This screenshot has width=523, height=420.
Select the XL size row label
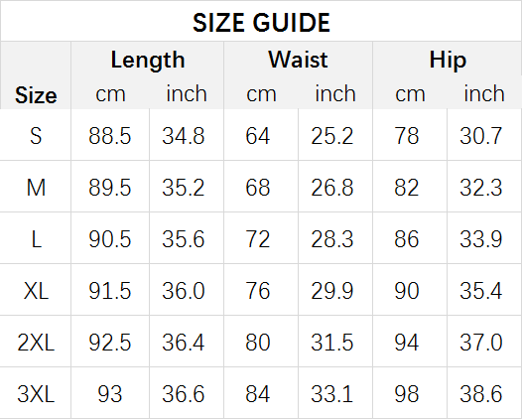[36, 291]
